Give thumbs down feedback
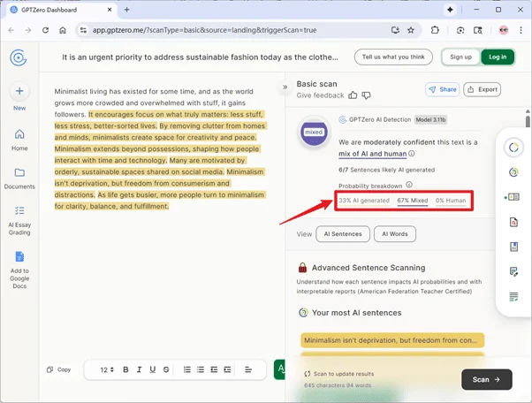532x403 pixels. coord(366,95)
